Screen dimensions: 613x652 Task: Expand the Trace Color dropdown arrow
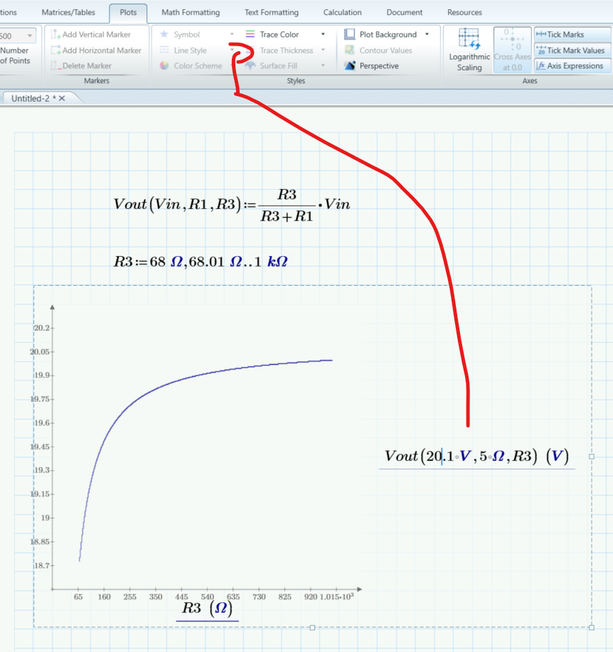(x=323, y=34)
